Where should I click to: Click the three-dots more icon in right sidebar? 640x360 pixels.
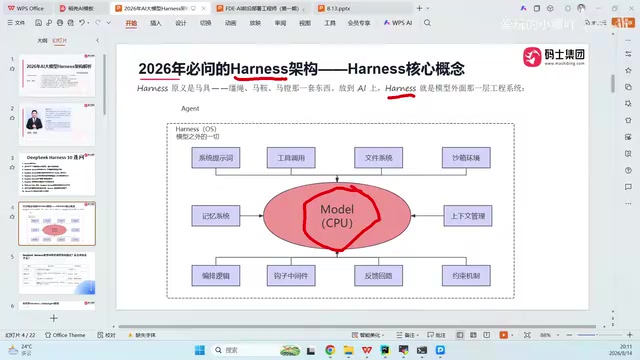click(628, 203)
